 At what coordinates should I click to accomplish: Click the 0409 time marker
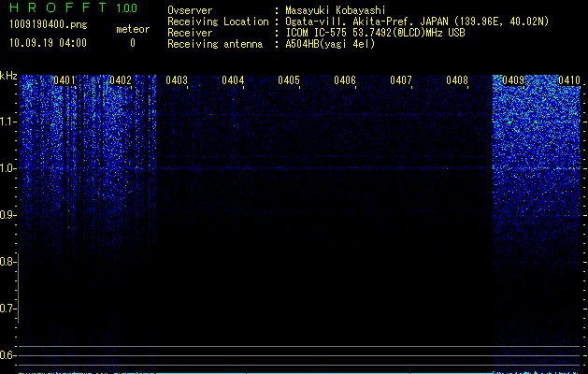[x=513, y=80]
